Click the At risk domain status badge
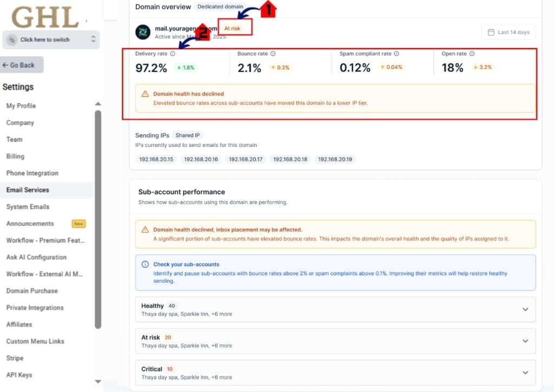Image resolution: width=554 pixels, height=392 pixels. point(232,28)
